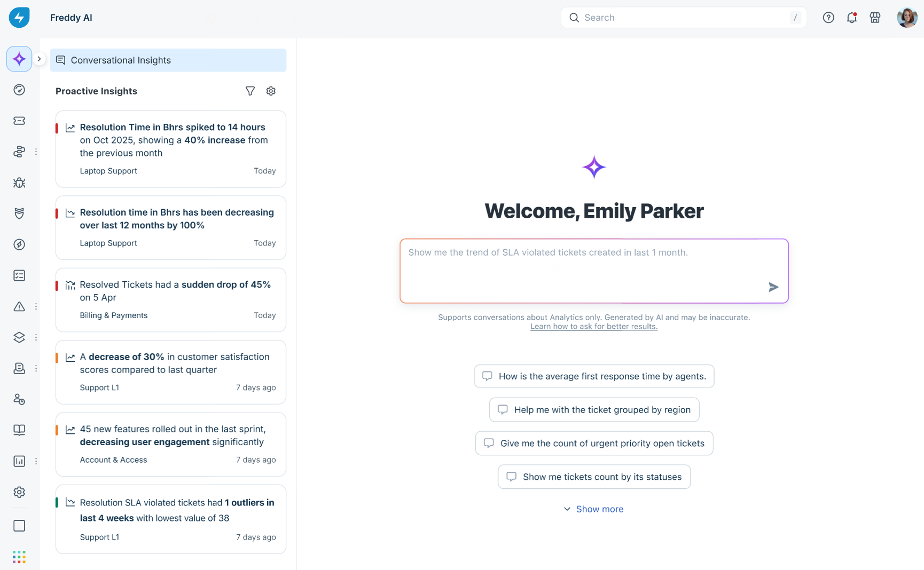Choose the urgent priority open tickets suggestion
Screen dimensions: 924x570
[x=594, y=444]
